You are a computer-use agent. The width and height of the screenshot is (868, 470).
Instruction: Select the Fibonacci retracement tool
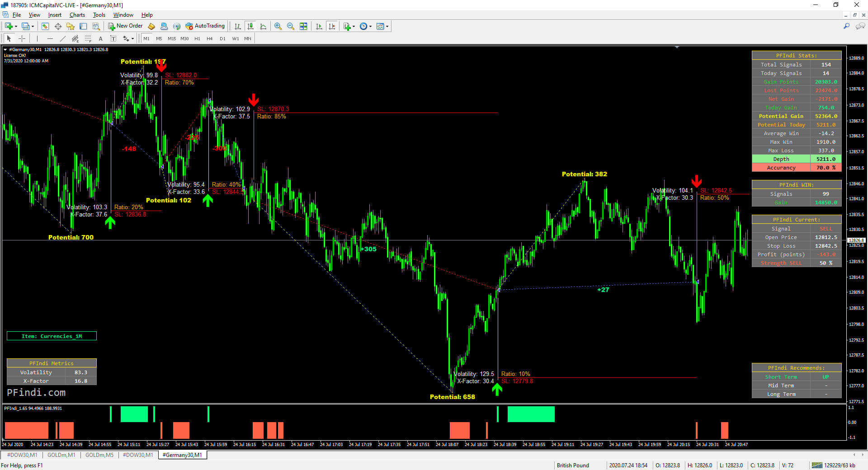tap(88, 38)
